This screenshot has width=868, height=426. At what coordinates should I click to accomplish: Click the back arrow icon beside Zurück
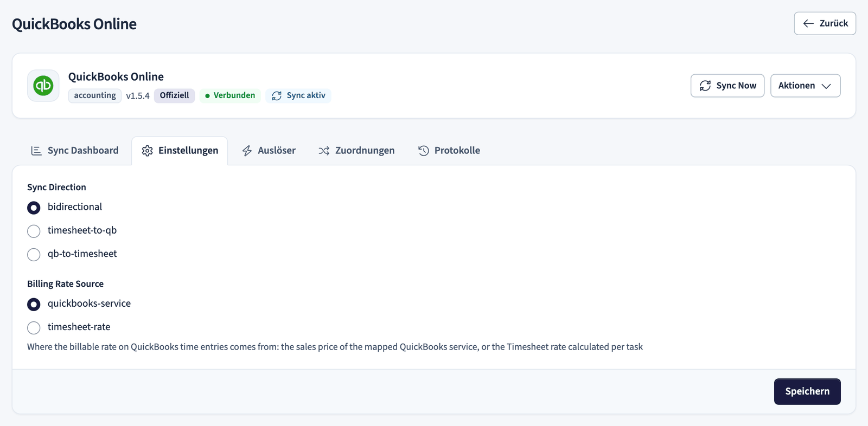coord(808,23)
